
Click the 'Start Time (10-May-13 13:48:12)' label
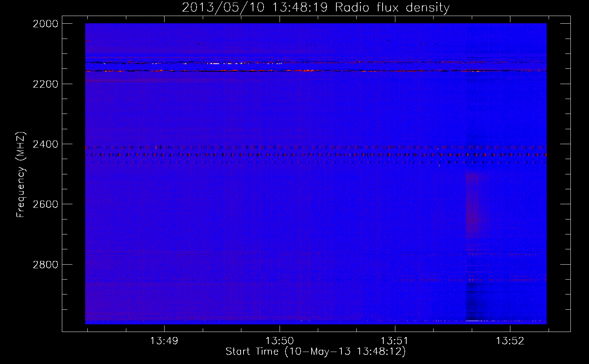[x=316, y=352]
